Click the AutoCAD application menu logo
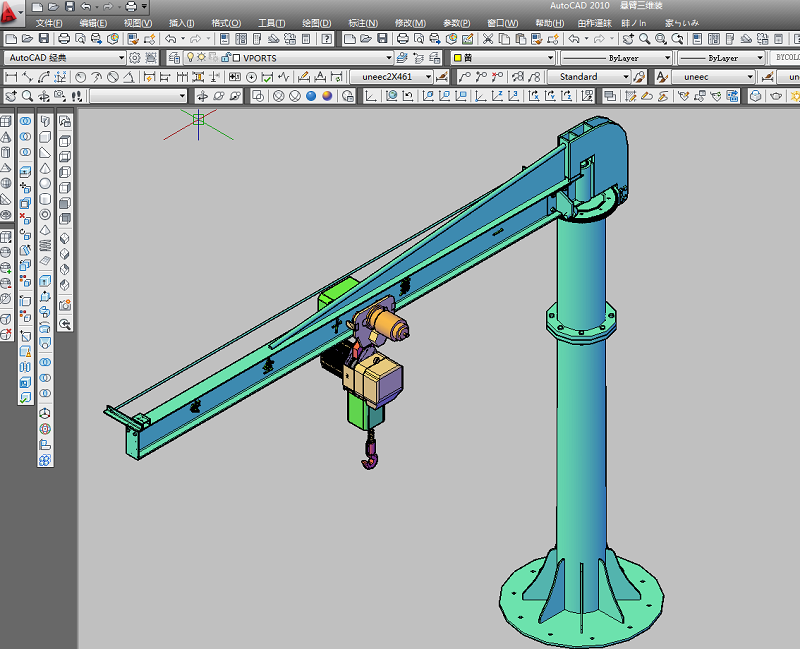 [12, 12]
